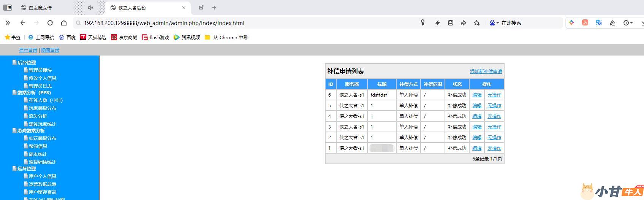Go to the browser home page icon
The width and height of the screenshot is (644, 200).
64,23
